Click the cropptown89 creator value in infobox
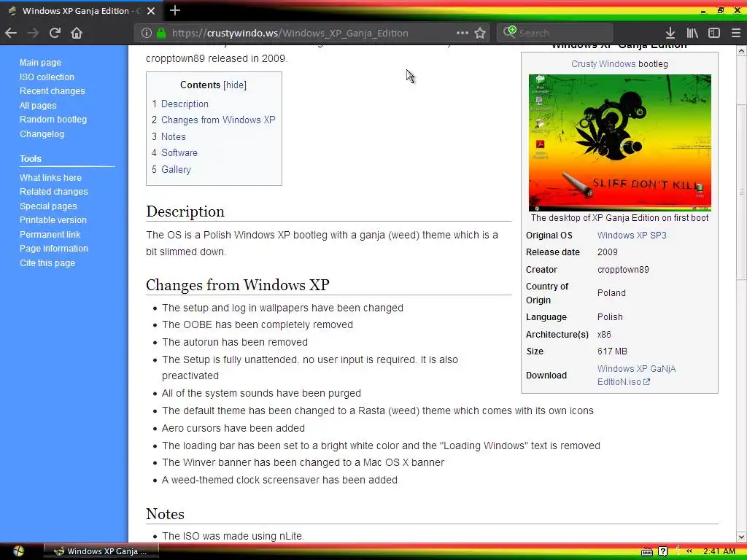The image size is (747, 560). 623,270
